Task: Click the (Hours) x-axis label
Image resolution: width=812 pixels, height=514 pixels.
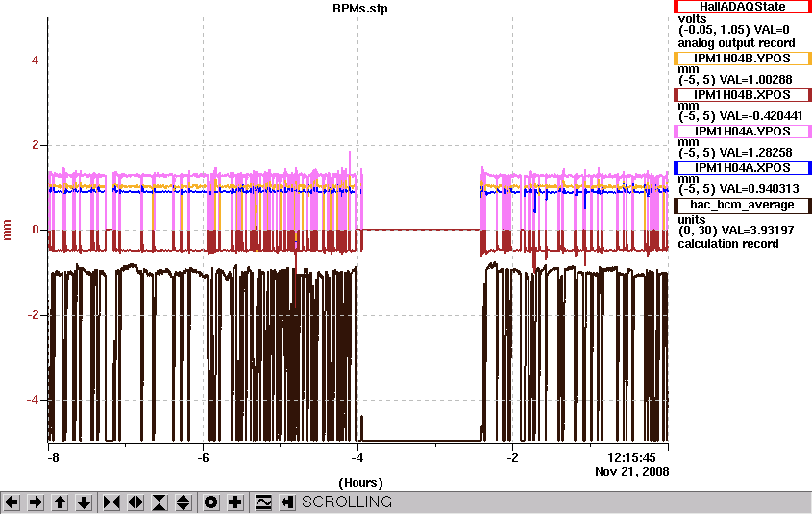Action: (x=360, y=483)
